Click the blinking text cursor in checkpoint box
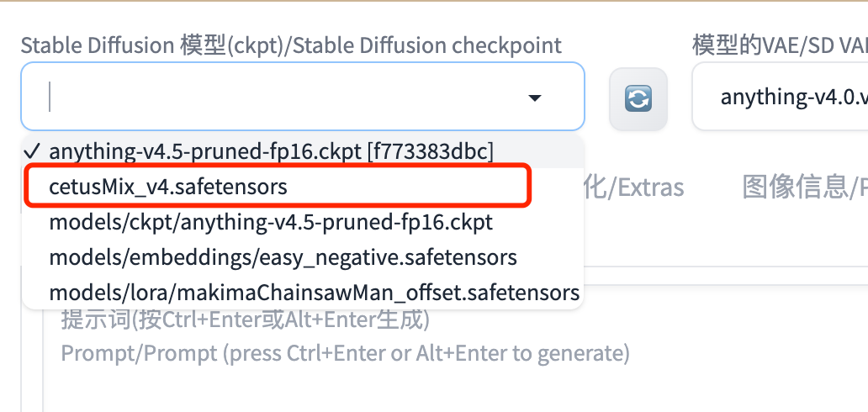 coord(50,97)
